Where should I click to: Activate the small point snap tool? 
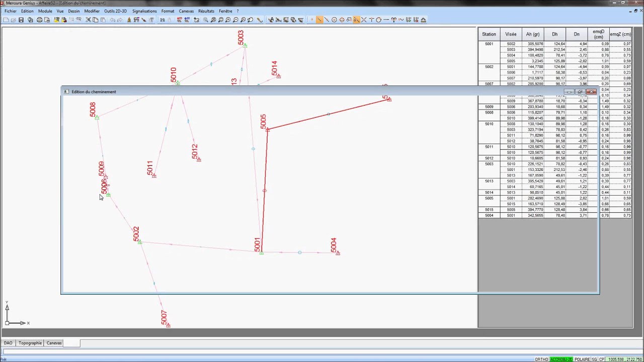pos(312,20)
